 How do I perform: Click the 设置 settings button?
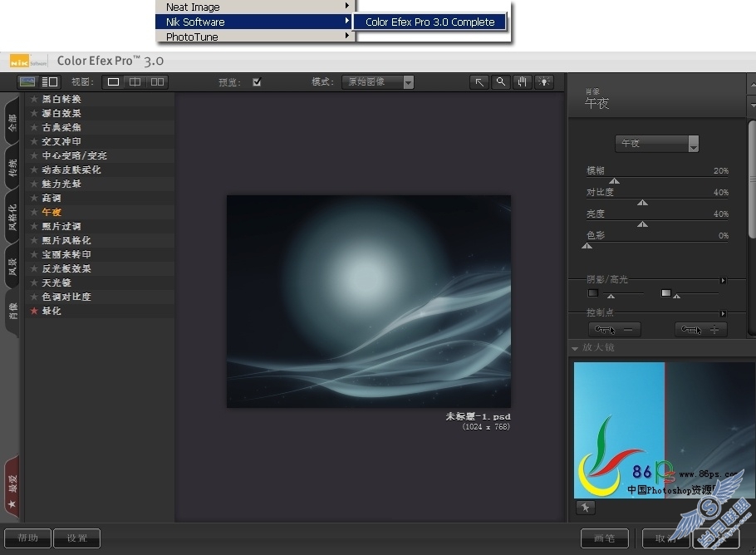[x=76, y=538]
